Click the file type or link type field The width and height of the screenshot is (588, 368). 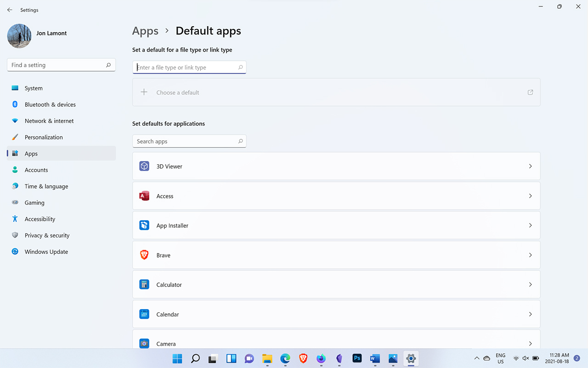click(x=186, y=68)
